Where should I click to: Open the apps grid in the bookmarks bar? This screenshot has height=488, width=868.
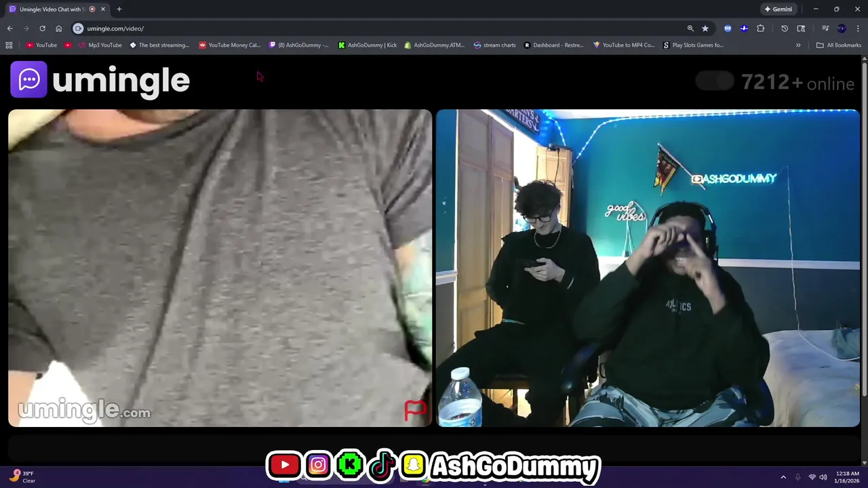pos(9,45)
